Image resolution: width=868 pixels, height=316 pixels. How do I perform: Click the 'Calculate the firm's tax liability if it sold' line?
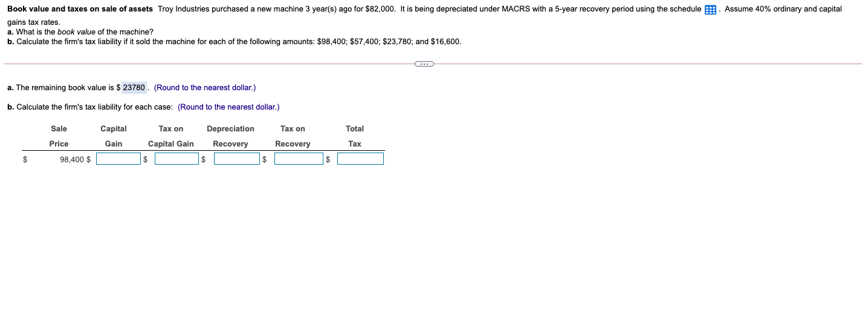[x=235, y=42]
